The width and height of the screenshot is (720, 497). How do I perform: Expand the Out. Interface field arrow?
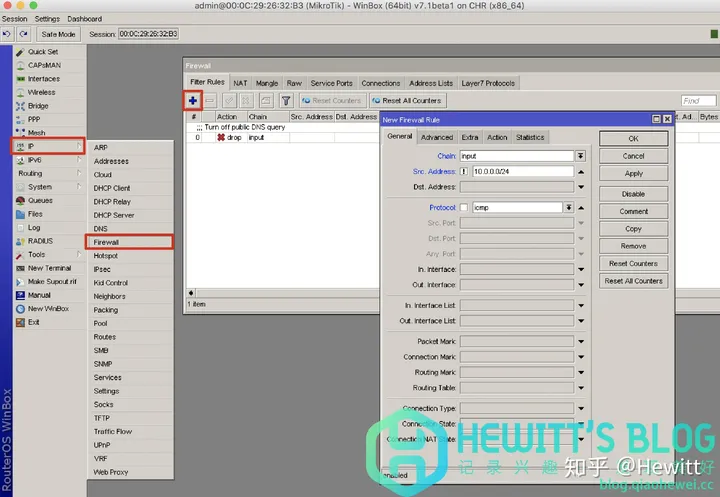[581, 285]
